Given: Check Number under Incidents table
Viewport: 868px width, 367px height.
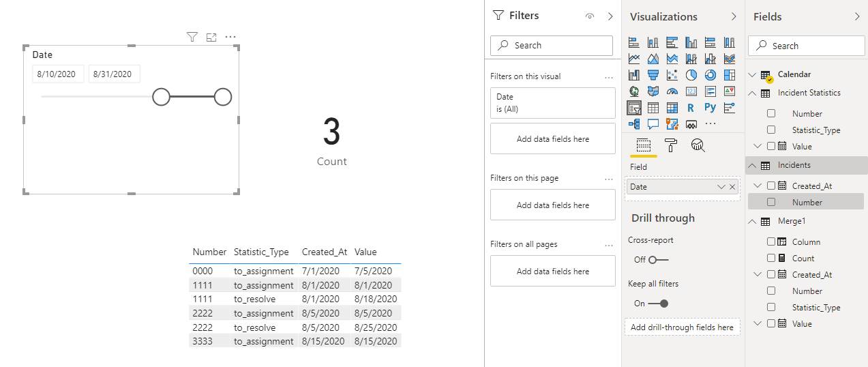Looking at the screenshot, I should coord(771,203).
